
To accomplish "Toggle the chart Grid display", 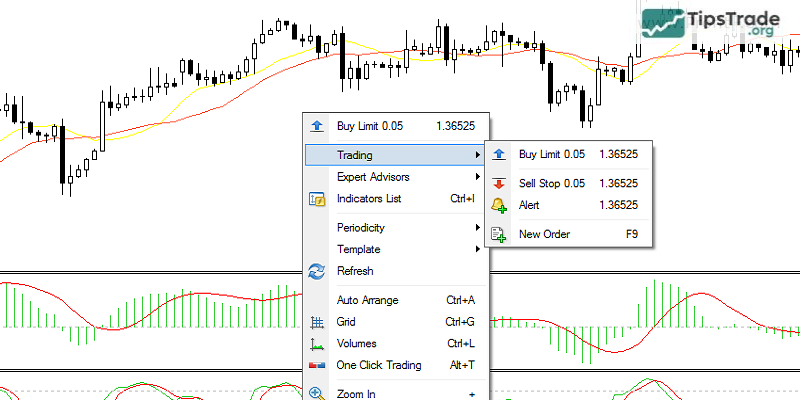I will (346, 322).
